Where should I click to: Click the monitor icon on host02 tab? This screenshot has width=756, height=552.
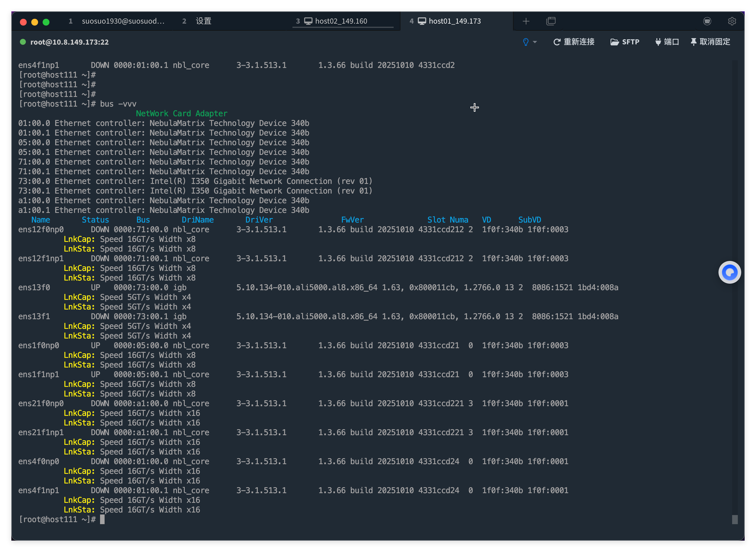308,21
